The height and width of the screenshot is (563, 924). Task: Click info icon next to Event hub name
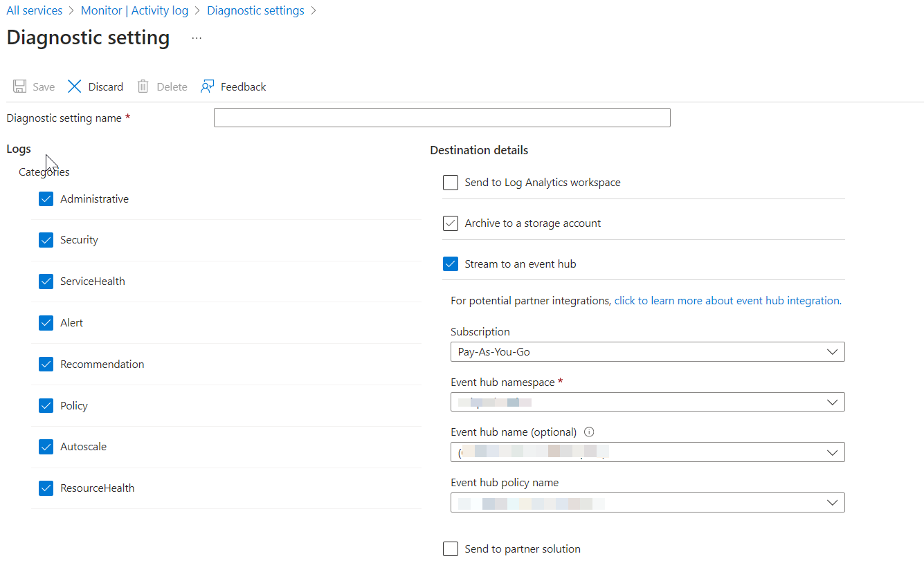point(589,432)
